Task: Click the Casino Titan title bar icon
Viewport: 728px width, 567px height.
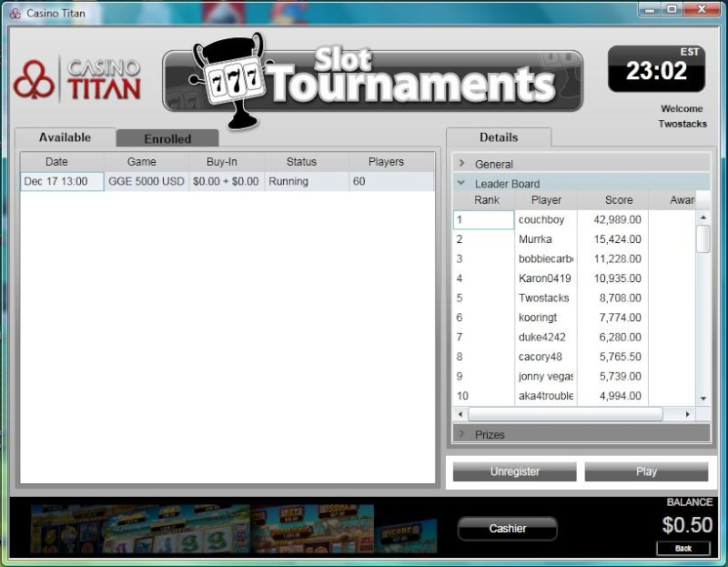Action: (x=15, y=14)
